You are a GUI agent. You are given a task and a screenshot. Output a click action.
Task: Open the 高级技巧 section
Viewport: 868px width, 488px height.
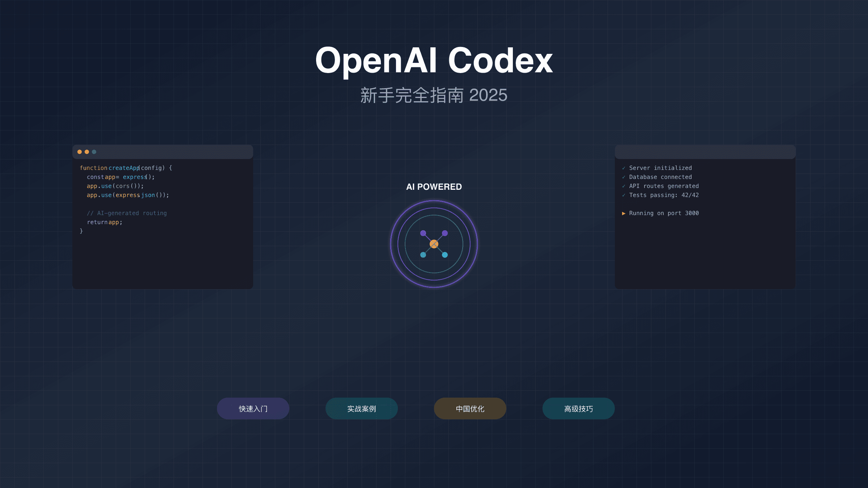coord(578,408)
